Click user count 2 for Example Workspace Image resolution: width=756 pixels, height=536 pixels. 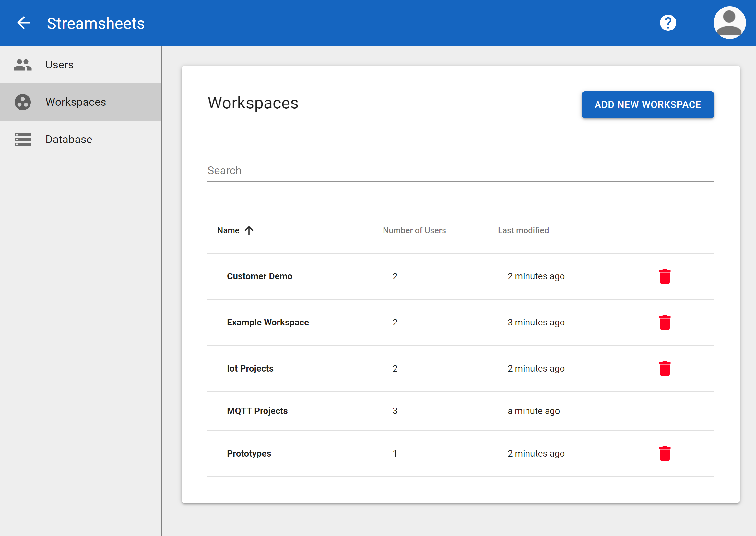(395, 323)
